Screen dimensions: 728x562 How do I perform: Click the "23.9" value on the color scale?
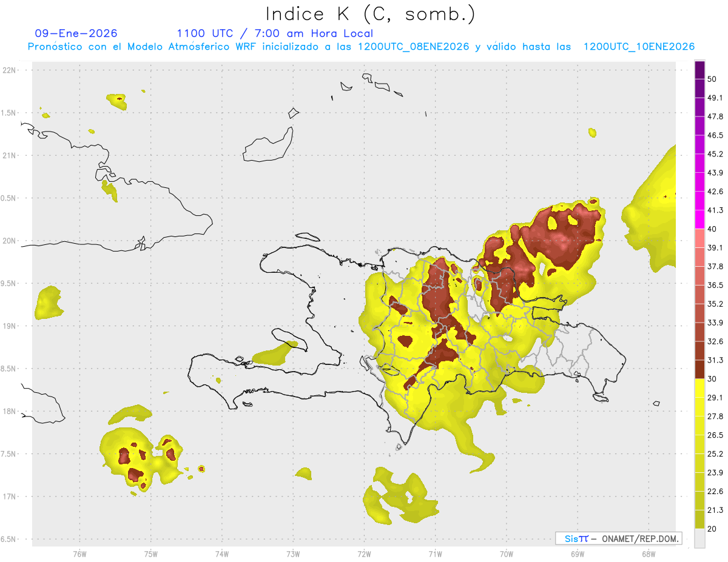pos(715,473)
